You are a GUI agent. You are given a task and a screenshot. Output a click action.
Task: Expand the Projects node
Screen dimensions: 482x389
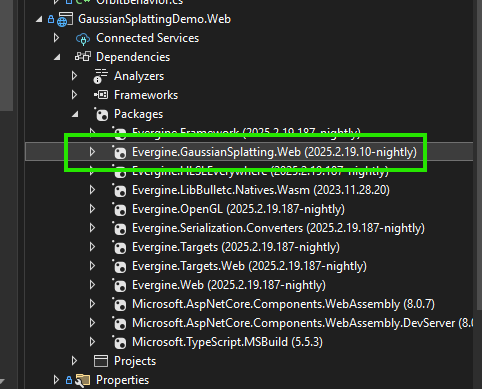pyautogui.click(x=74, y=361)
